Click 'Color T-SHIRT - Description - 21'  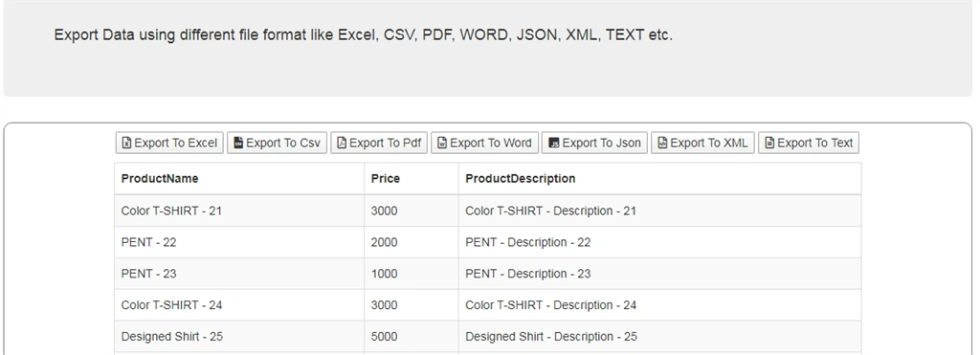pyautogui.click(x=660, y=211)
